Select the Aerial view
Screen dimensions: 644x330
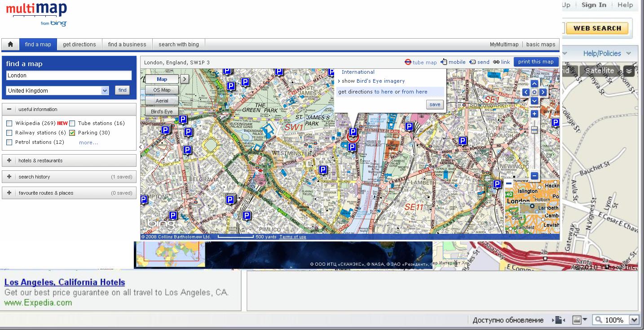pyautogui.click(x=162, y=101)
